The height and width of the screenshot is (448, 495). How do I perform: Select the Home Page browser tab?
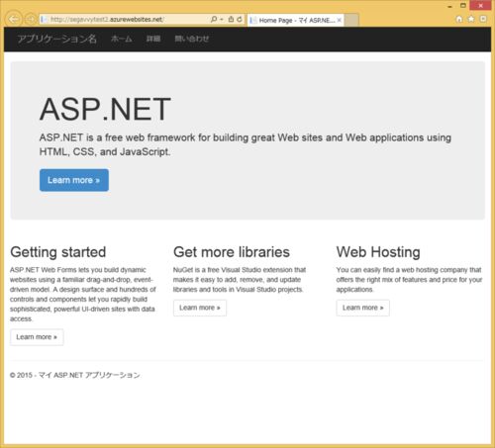pos(295,20)
